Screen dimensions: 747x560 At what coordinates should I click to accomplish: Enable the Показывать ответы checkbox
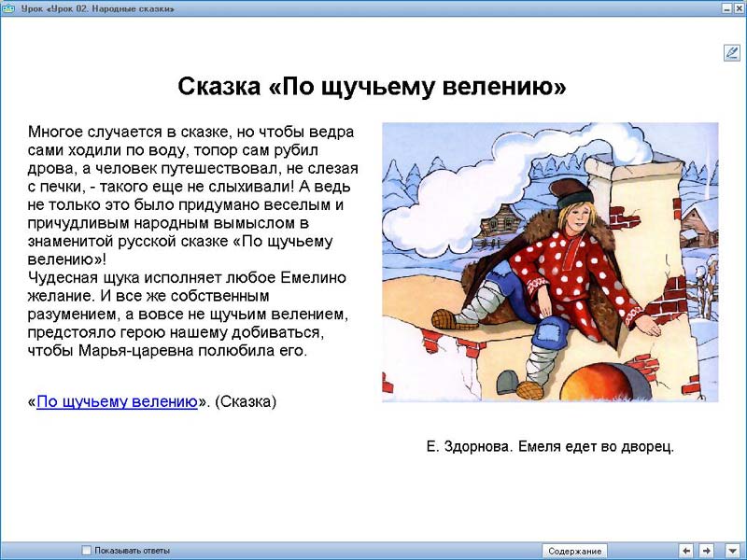coord(86,551)
